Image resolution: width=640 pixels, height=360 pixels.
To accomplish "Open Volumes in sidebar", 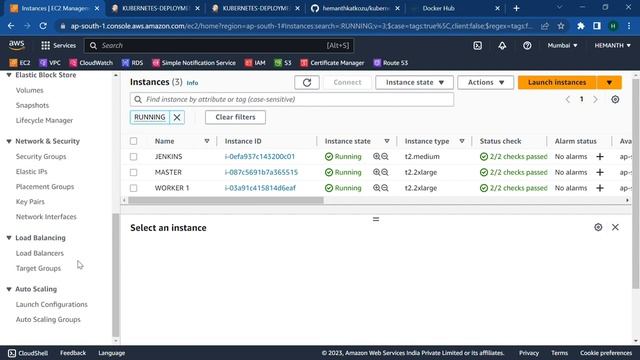I will (29, 90).
